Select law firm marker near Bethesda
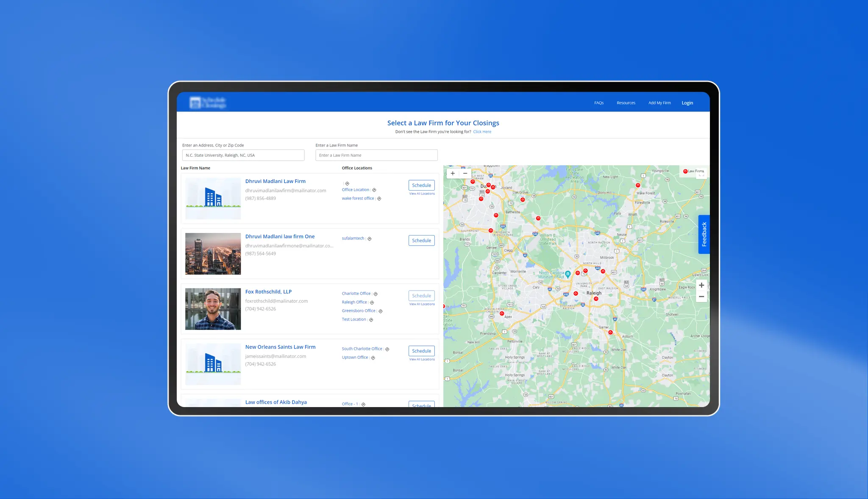The height and width of the screenshot is (499, 868). [x=496, y=215]
